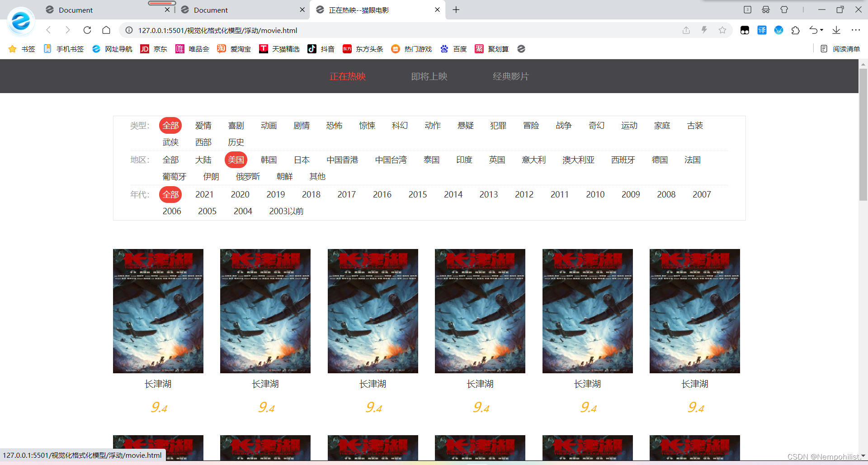Open 唯品会 bookmark
The height and width of the screenshot is (465, 868).
coord(192,49)
